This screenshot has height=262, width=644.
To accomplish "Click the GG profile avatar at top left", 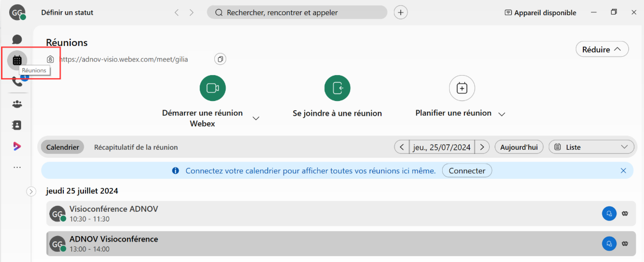I will [17, 13].
